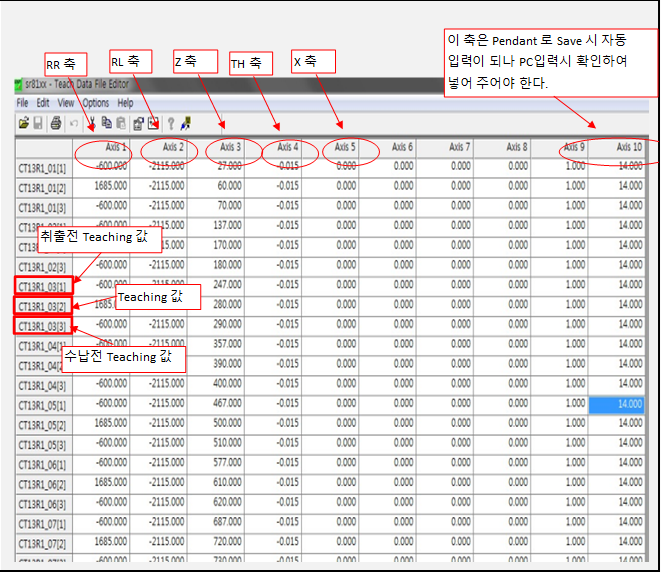Select row header CT13R1_05[2]
Image resolution: width=661 pixels, height=573 pixels.
44,425
